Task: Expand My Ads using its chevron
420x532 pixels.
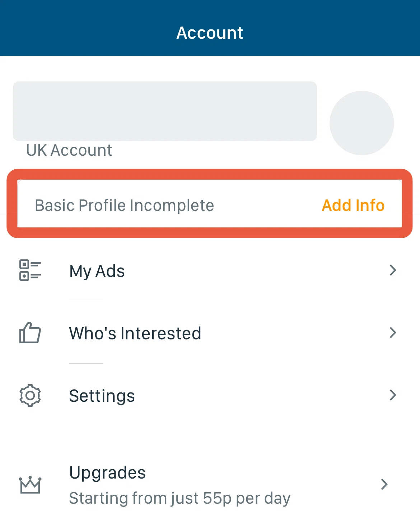Action: [393, 270]
